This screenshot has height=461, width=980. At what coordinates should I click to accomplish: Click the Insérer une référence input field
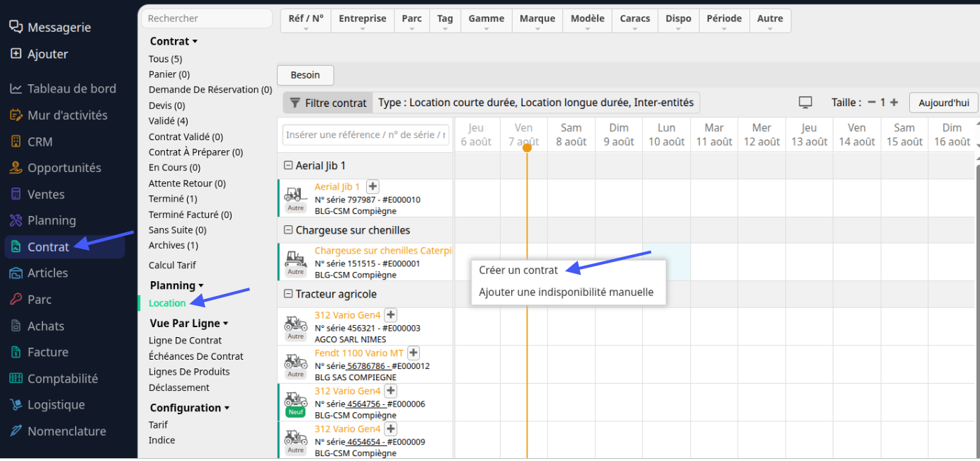coord(366,135)
